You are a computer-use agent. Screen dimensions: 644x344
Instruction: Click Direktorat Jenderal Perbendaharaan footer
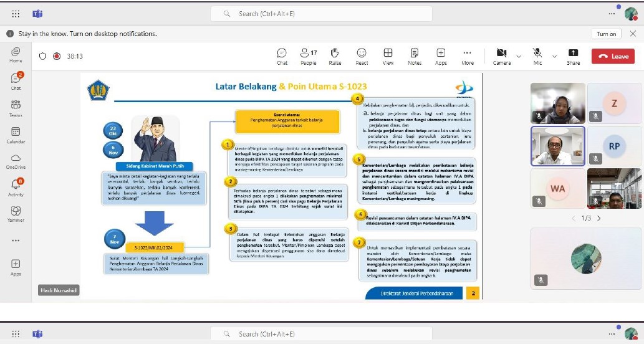tap(416, 293)
